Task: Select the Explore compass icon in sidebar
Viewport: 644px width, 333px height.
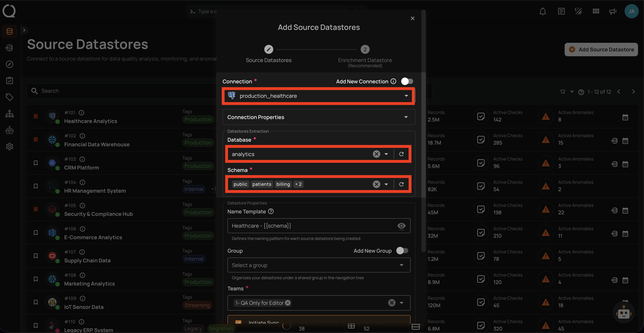Action: [9, 64]
